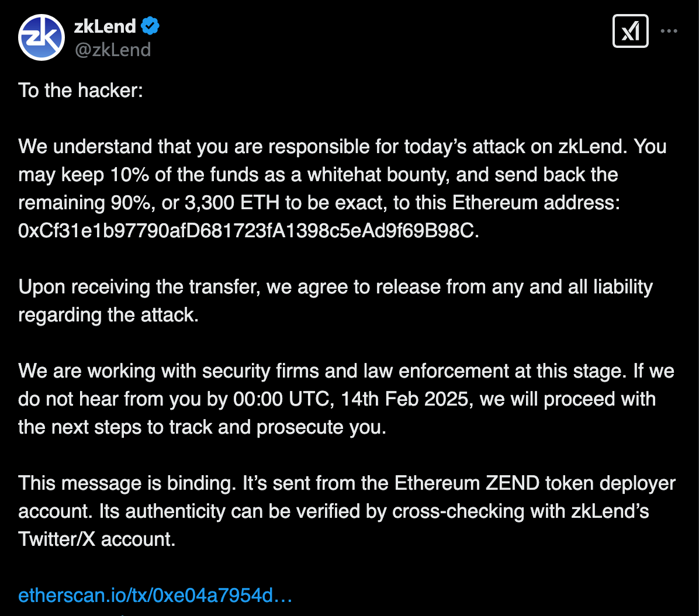
Task: Open the @zkLend handle link
Action: pyautogui.click(x=113, y=50)
